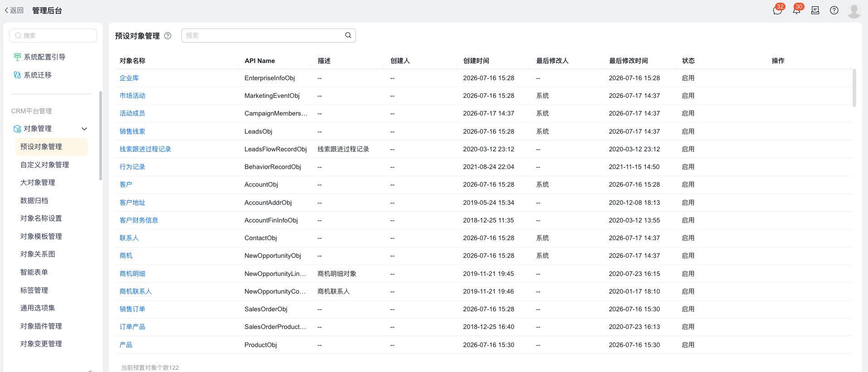Viewport: 868px width, 372px height.
Task: Click the 当前预置对象个数122 footer text
Action: [150, 367]
